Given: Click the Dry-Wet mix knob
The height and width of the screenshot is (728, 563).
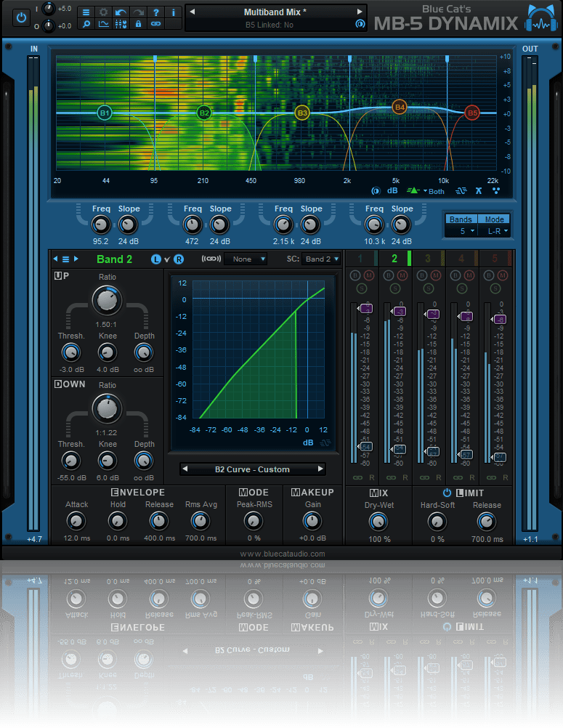Looking at the screenshot, I should 378,521.
